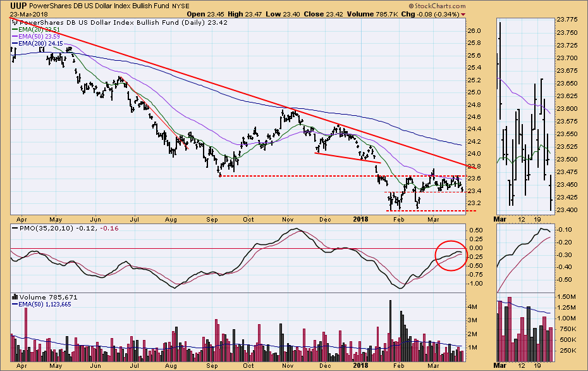Click the purple EMA(50) line swatch in the price legend
The width and height of the screenshot is (588, 371).
click(x=15, y=37)
